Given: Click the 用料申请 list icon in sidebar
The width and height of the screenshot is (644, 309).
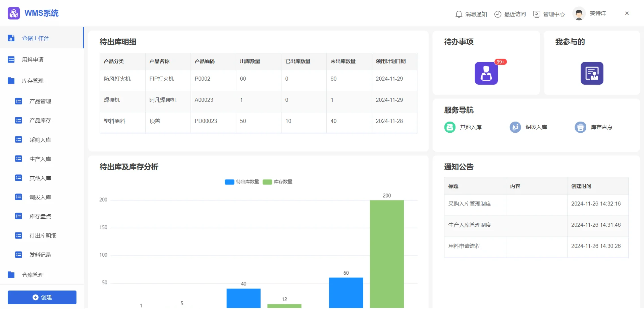Looking at the screenshot, I should point(11,59).
